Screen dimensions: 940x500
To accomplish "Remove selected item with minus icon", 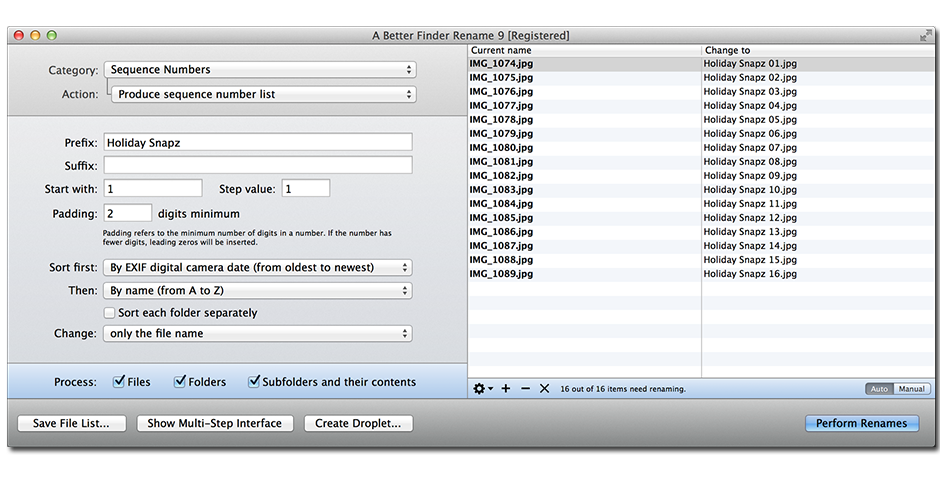I will click(526, 388).
